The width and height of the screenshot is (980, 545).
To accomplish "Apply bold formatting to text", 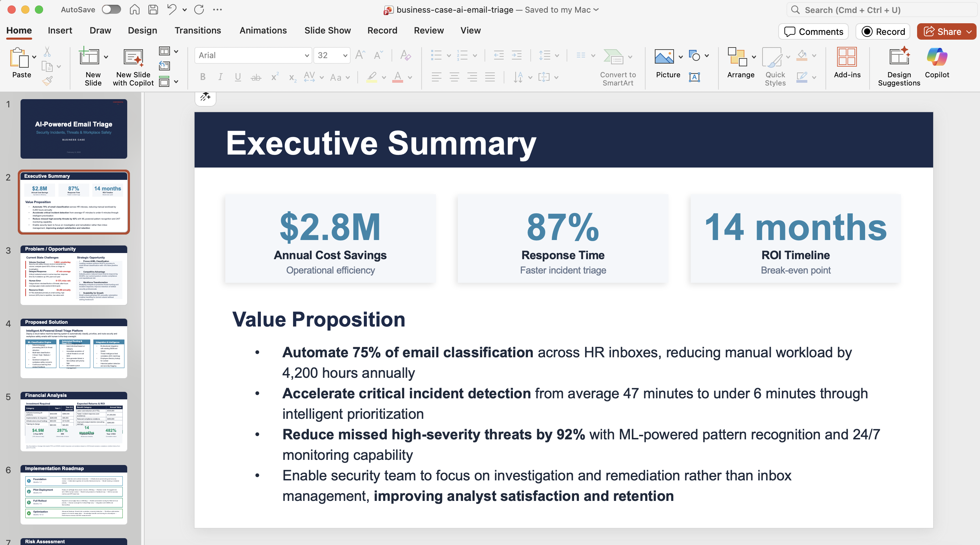I will 202,77.
